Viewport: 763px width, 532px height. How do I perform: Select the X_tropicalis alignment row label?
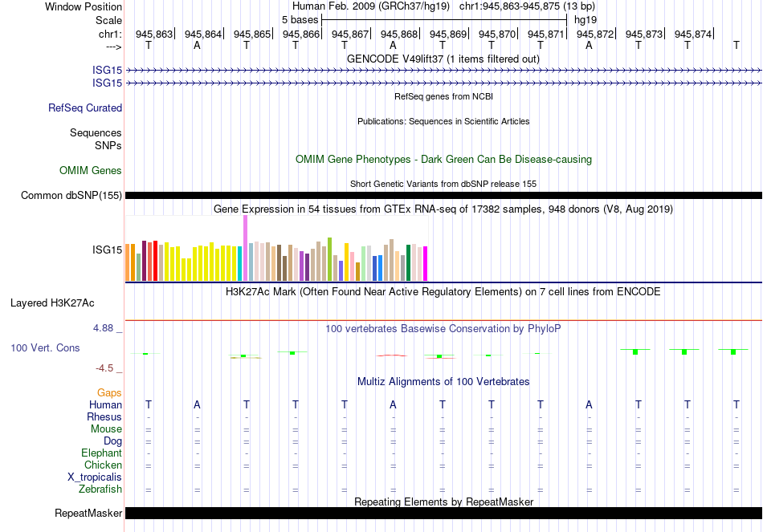[95, 477]
